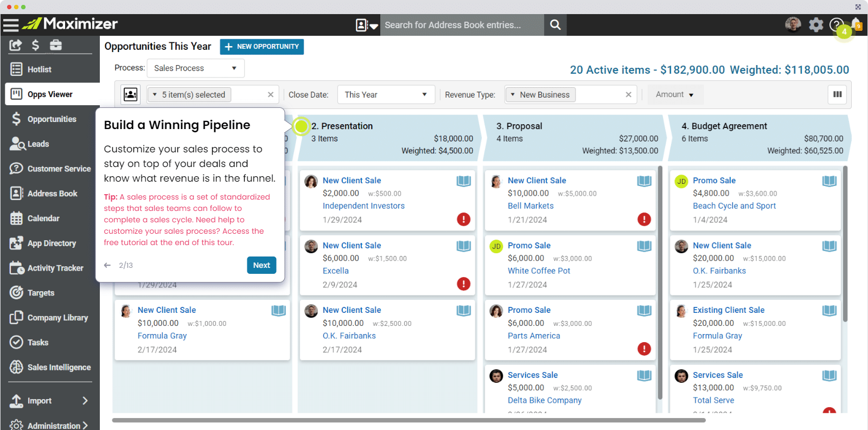Open the Amount dropdown
This screenshot has width=868, height=430.
675,94
